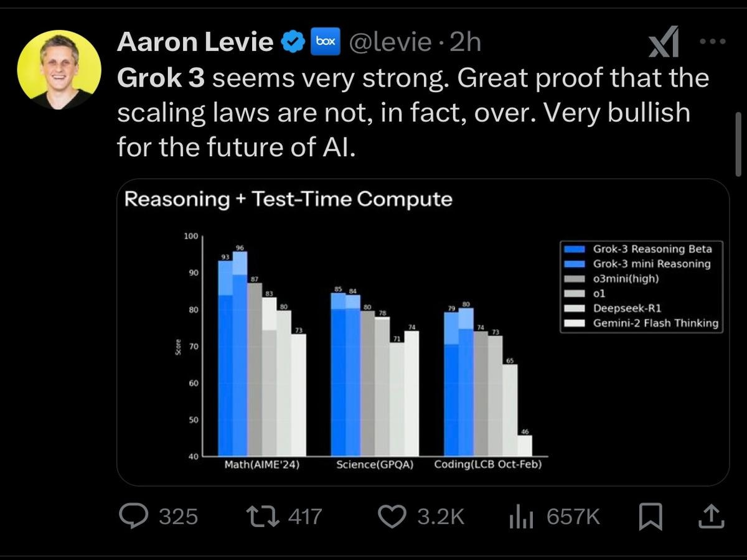Tap the 2h post timestamp
The width and height of the screenshot is (747, 560).
(x=465, y=42)
